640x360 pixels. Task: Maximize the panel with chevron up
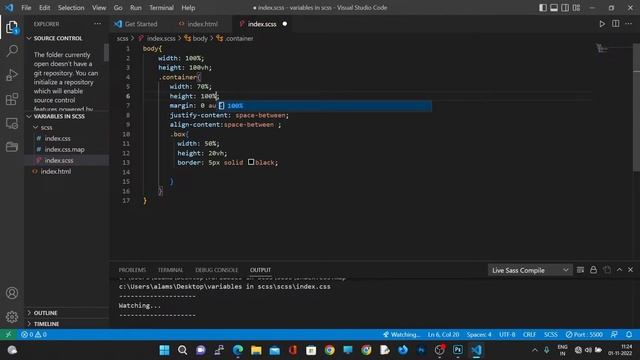pyautogui.click(x=620, y=270)
